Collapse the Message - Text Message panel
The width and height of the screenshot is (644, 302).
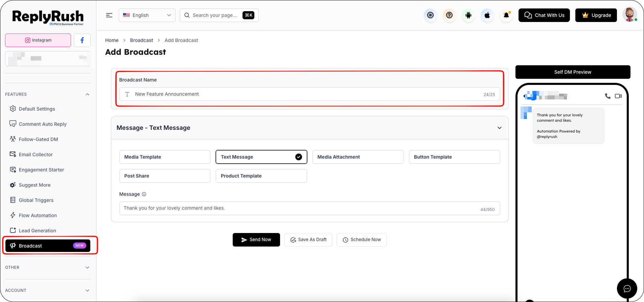click(500, 128)
